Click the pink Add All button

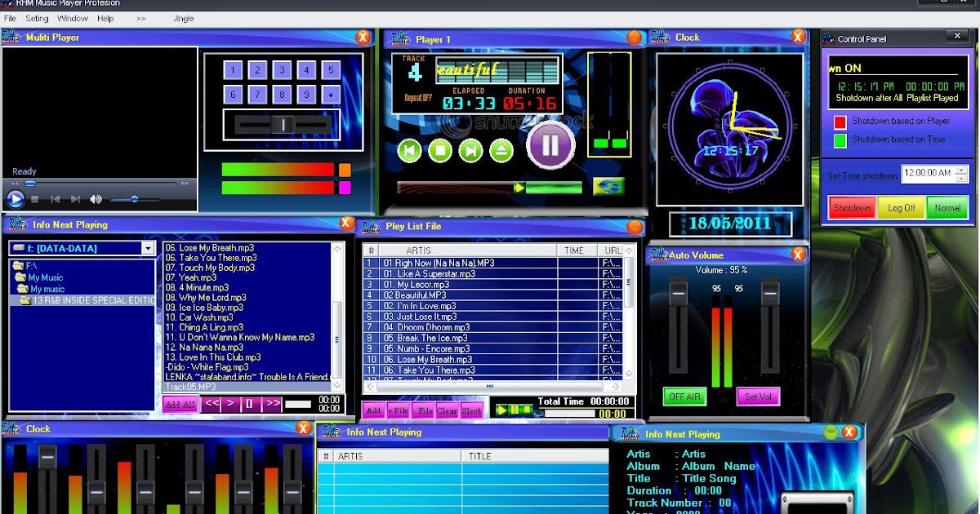coord(180,404)
